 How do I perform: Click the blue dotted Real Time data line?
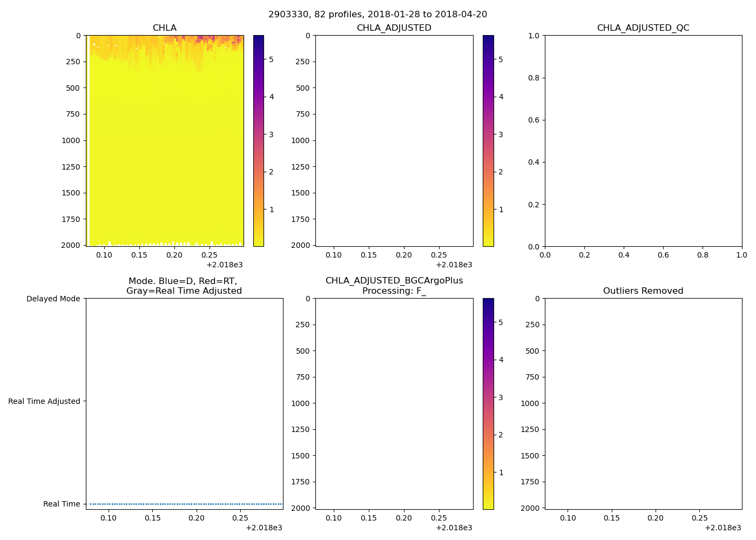[185, 504]
